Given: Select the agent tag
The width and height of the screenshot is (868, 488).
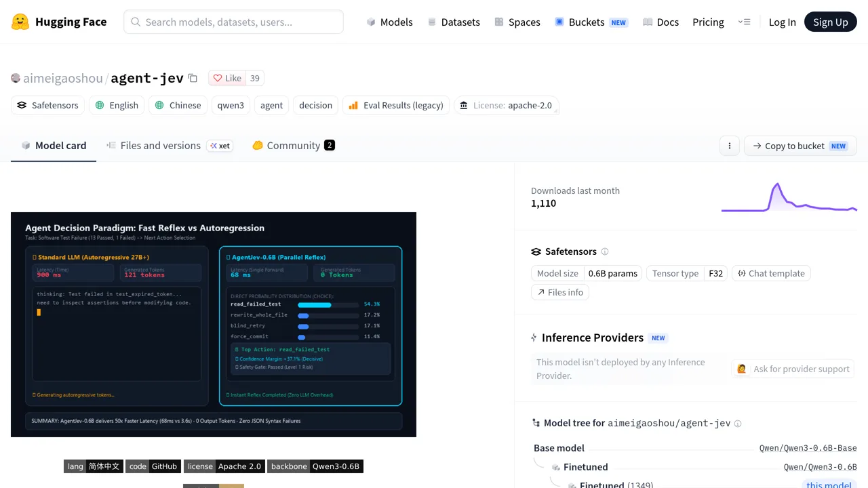Looking at the screenshot, I should (x=271, y=105).
